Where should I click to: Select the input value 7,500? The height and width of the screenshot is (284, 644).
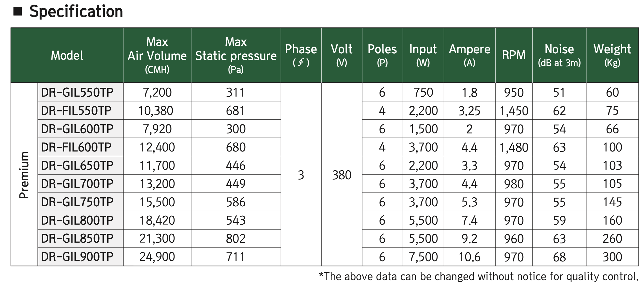[423, 257]
